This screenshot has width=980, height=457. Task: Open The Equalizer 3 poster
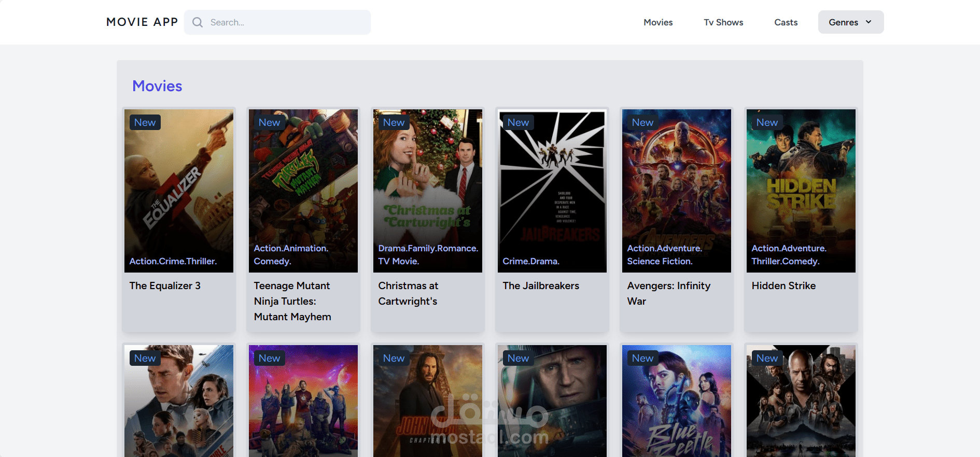coord(179,191)
